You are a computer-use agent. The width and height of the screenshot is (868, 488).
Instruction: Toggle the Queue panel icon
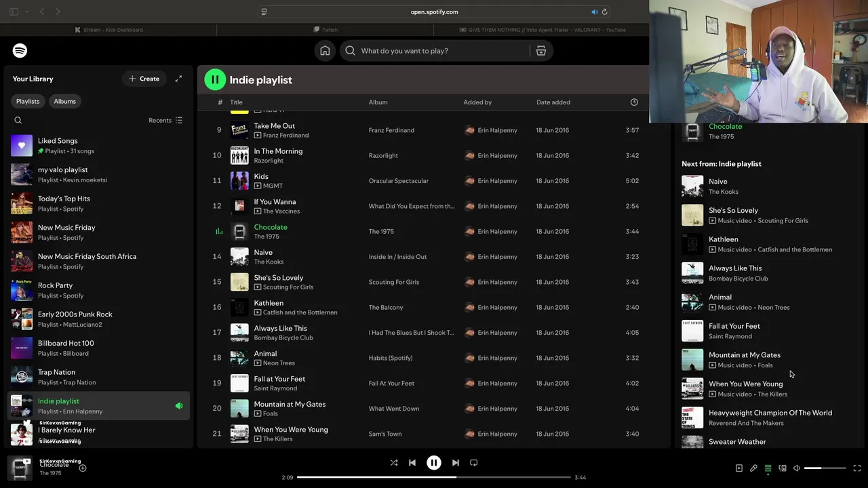click(x=768, y=468)
